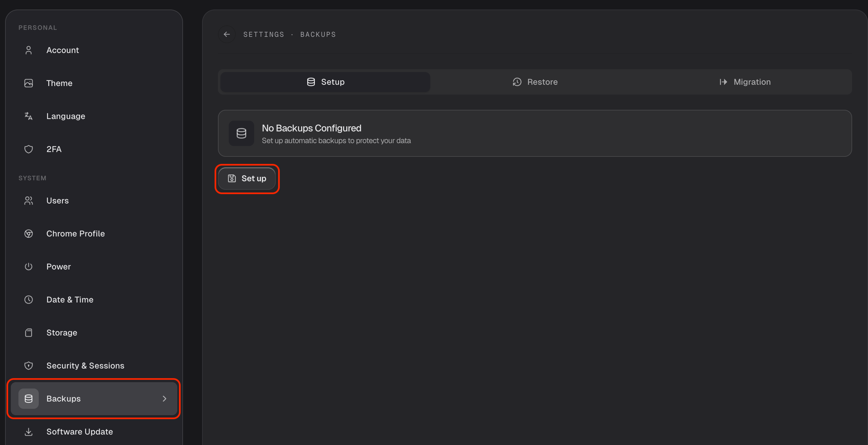Go back using the arrow button
This screenshot has height=445, width=868.
coord(227,34)
